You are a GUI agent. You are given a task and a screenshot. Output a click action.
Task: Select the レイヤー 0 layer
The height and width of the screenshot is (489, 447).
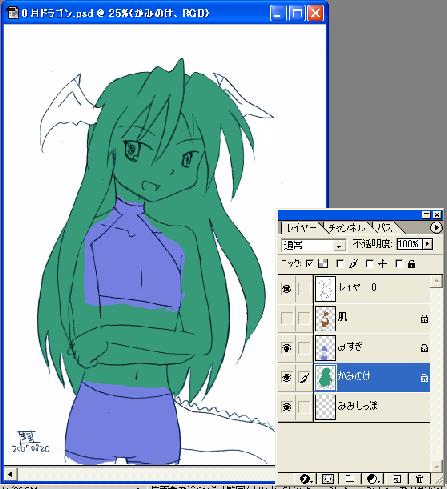pos(371,288)
